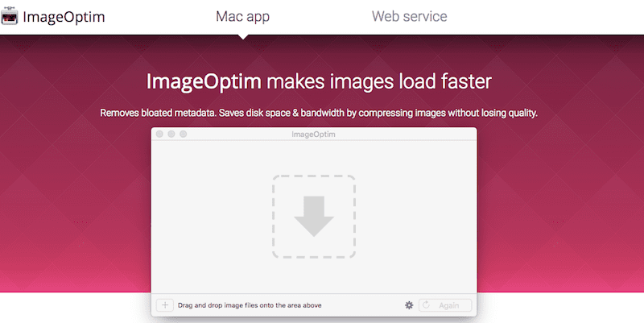This screenshot has width=644, height=323.
Task: Click the triangle pointer below Mac app
Action: pos(243,37)
